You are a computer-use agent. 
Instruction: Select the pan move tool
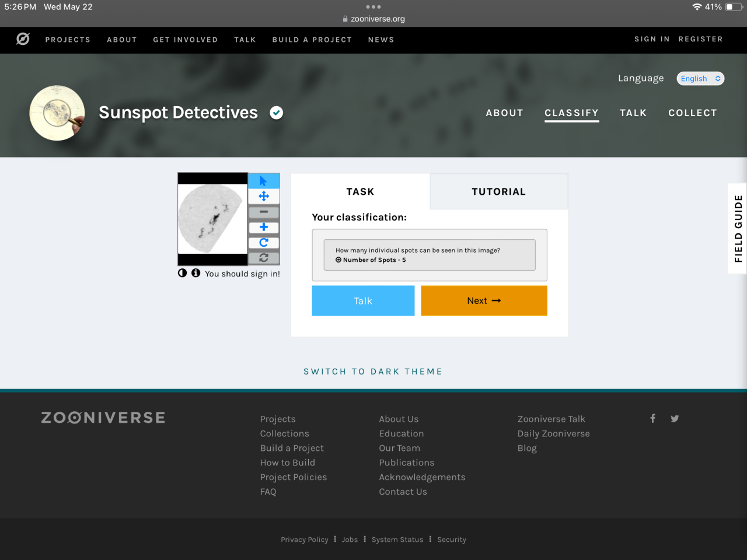point(264,197)
